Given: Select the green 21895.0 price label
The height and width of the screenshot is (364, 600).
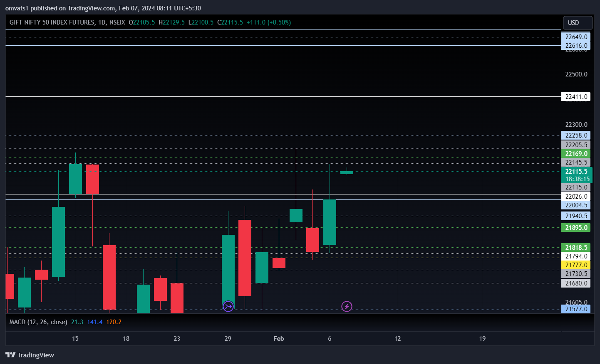Looking at the screenshot, I should 576,228.
